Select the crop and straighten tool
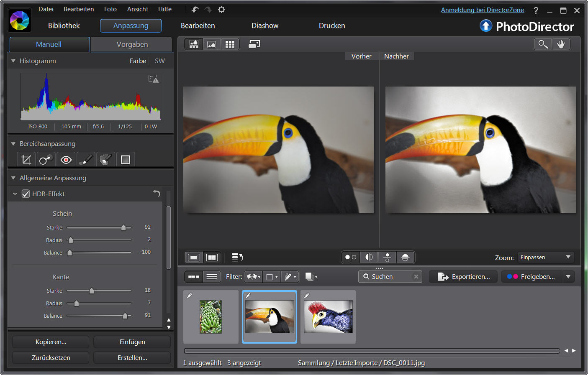 click(x=26, y=160)
